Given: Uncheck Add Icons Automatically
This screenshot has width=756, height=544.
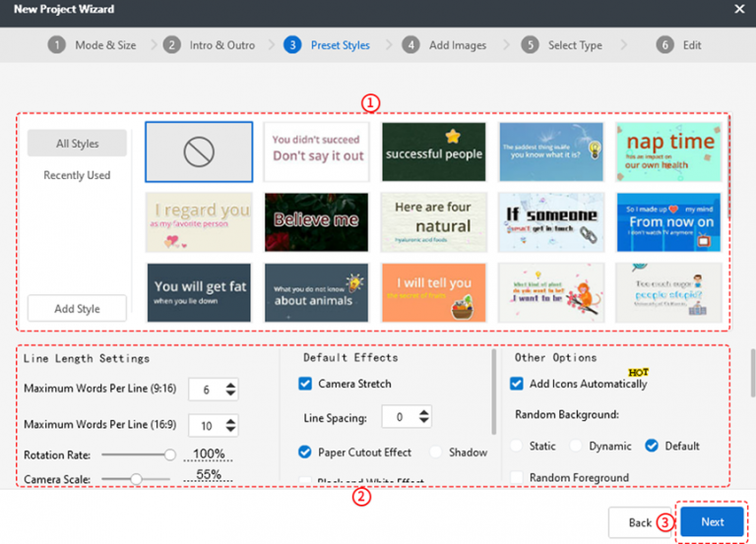Looking at the screenshot, I should click(517, 384).
